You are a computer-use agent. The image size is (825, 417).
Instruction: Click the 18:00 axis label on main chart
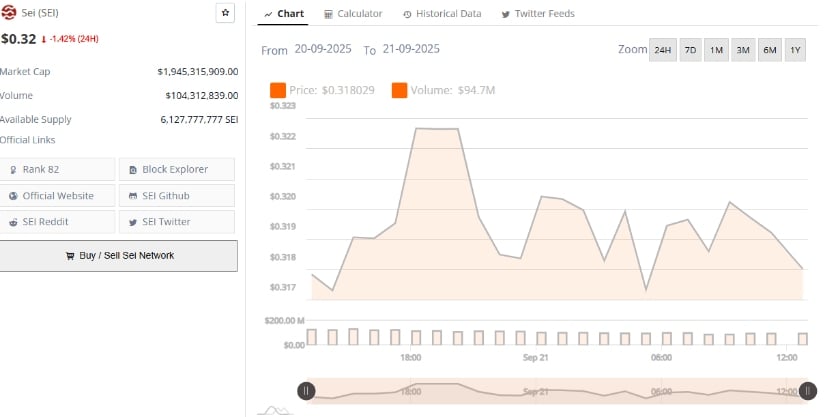410,358
